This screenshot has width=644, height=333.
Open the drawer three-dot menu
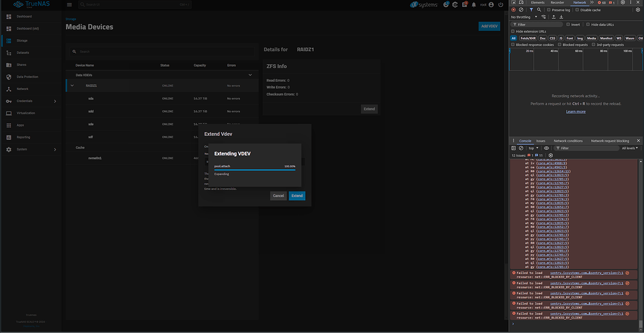click(513, 140)
